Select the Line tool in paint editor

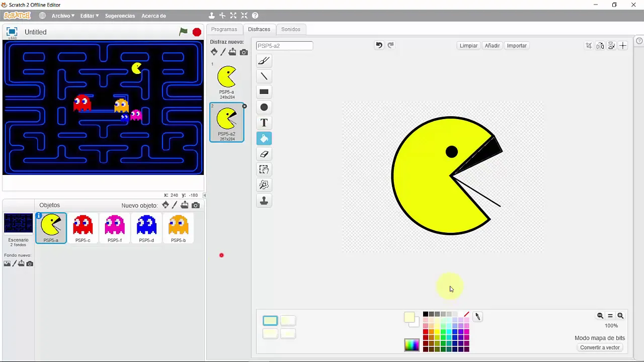(x=264, y=76)
